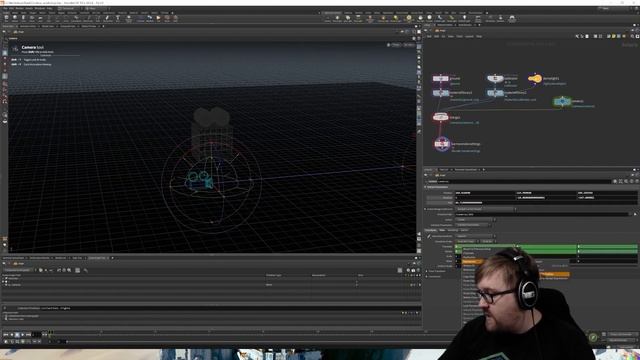Switch to the Sampling tab in camera parameters
This screenshot has height=360, width=640.
[453, 230]
